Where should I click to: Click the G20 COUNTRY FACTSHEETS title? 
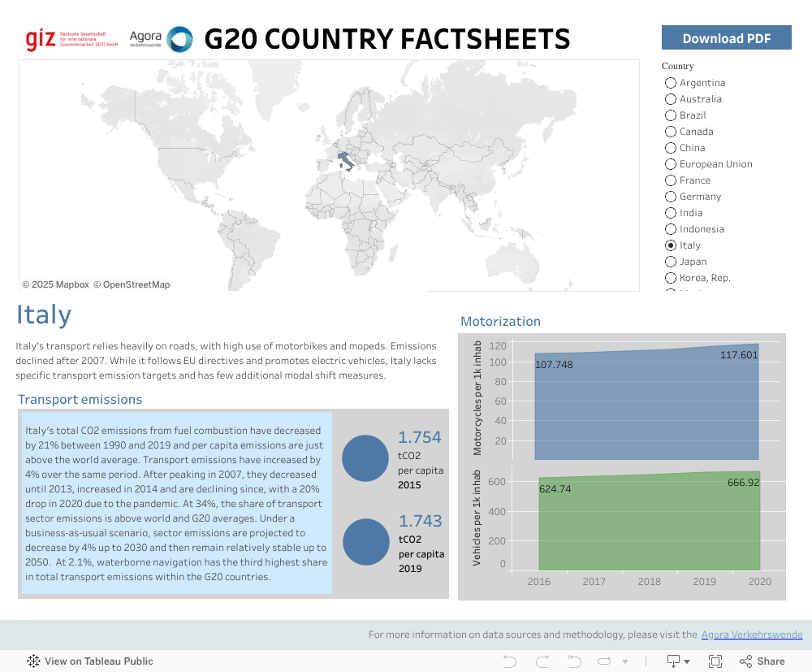[x=387, y=39]
